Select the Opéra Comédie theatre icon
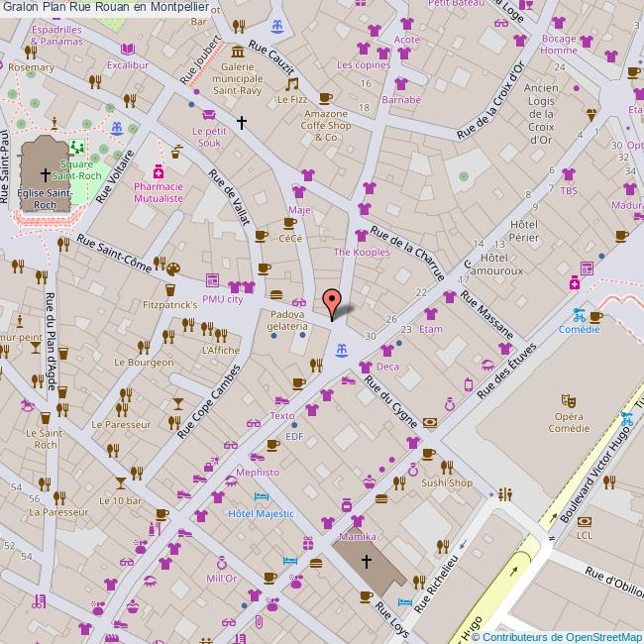The width and height of the screenshot is (644, 644). click(x=568, y=401)
